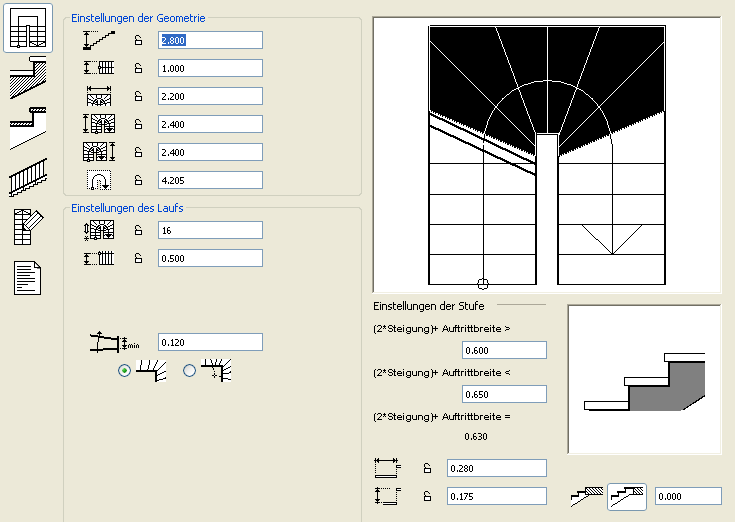
Task: Click the left flight length icon
Action: click(x=99, y=124)
